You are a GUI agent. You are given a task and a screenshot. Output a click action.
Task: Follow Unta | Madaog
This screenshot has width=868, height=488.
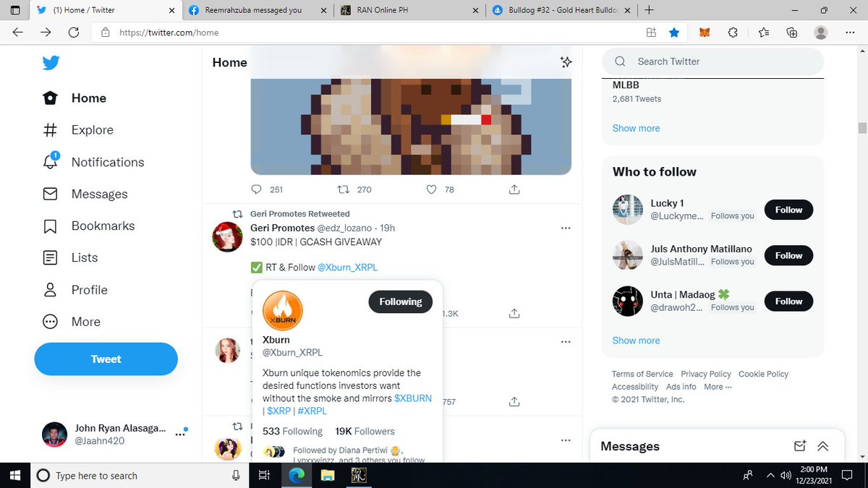[788, 301]
